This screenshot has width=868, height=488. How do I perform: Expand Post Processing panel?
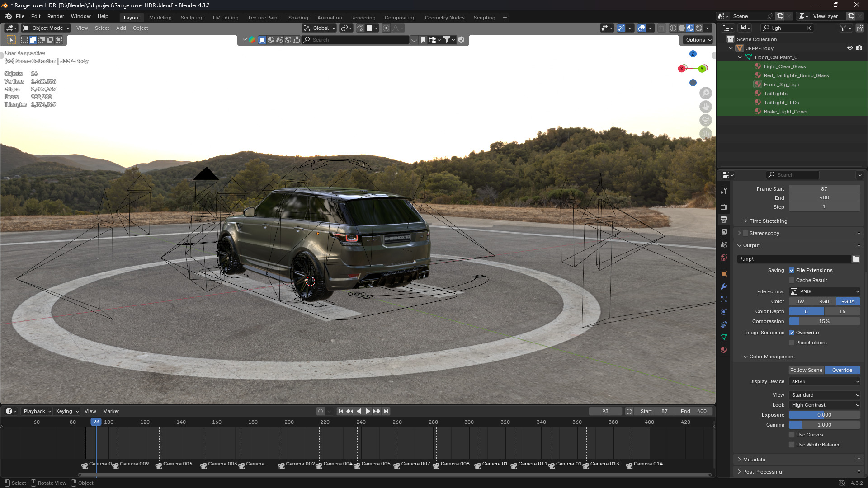point(762,472)
